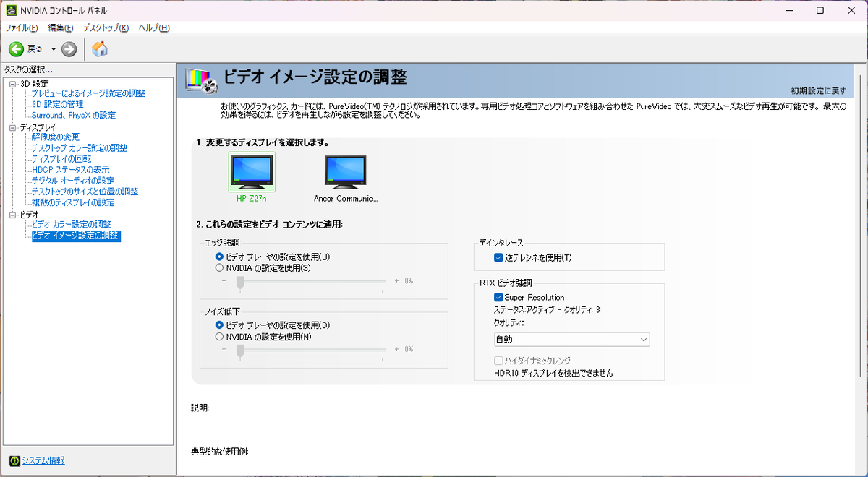Click HDR10 ディスプレイを検出できません text
Screen dimensions: 868x477
click(x=553, y=373)
